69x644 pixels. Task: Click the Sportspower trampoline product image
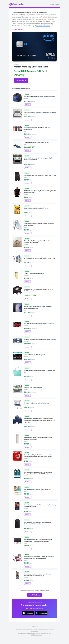click(17, 404)
